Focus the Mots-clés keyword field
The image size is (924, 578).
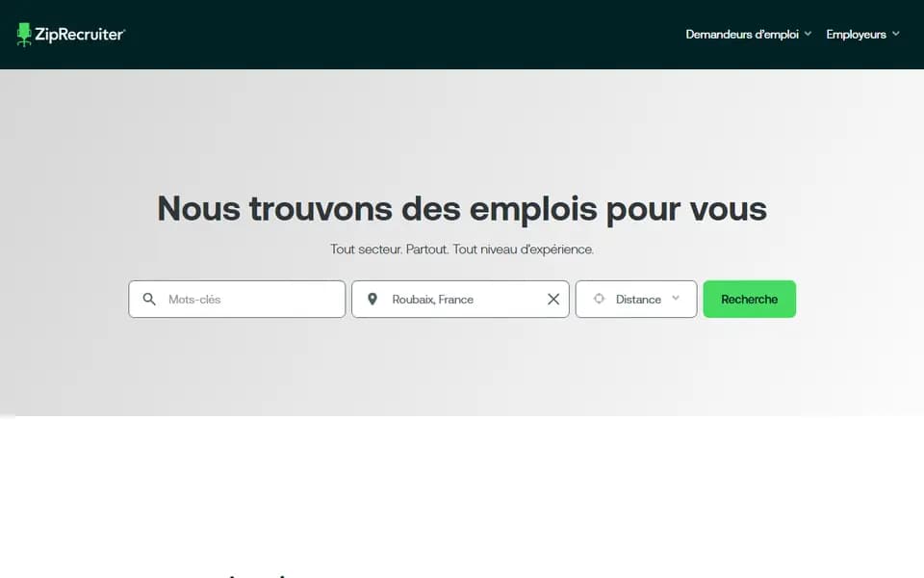coord(237,299)
